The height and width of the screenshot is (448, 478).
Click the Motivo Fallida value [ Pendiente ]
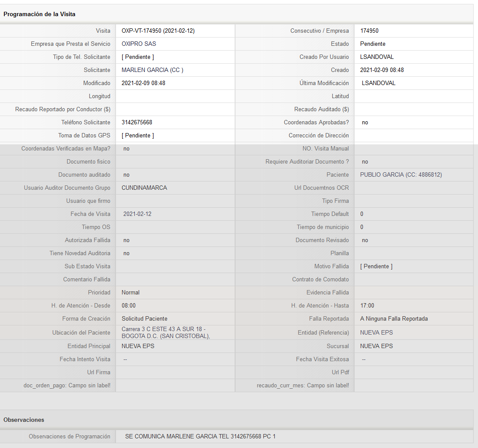pos(376,267)
